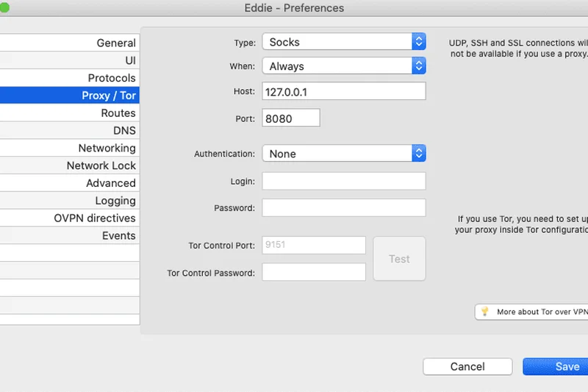Expand the When dropdown set to Always

pos(344,66)
